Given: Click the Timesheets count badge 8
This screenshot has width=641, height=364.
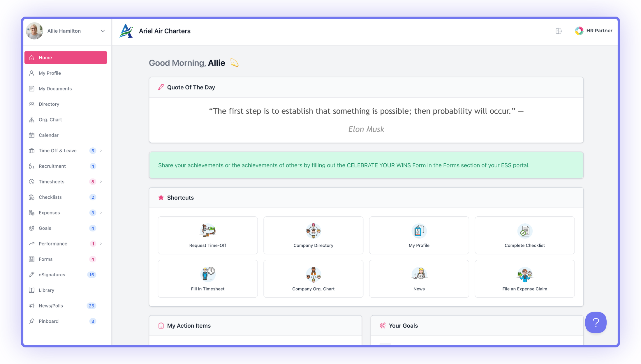Looking at the screenshot, I should click(x=93, y=182).
